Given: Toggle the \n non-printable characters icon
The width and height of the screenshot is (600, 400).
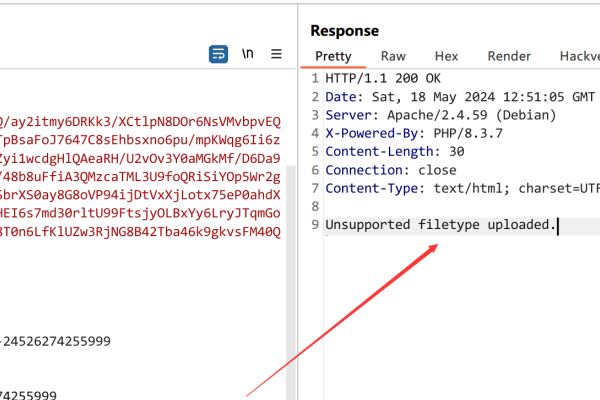Looking at the screenshot, I should [x=247, y=54].
